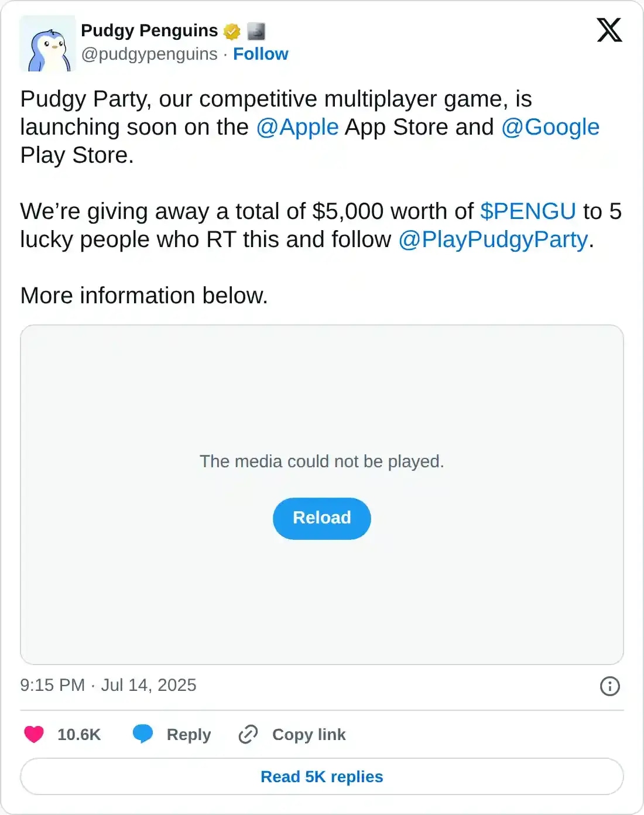Image resolution: width=644 pixels, height=815 pixels.
Task: Follow the Pudgy Penguins account
Action: coord(261,54)
